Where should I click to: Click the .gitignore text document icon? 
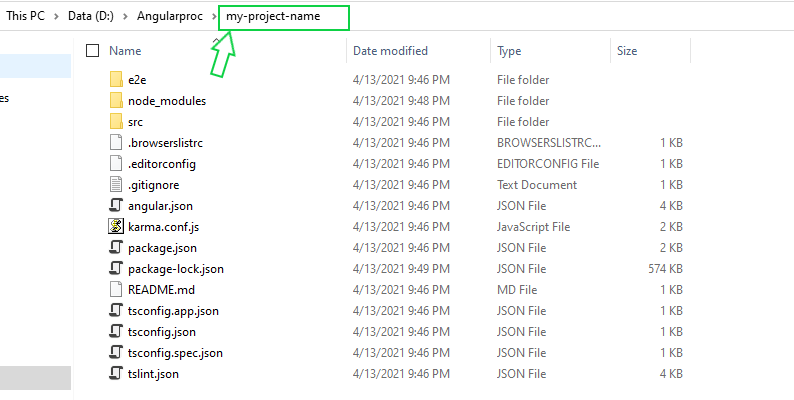(x=116, y=185)
